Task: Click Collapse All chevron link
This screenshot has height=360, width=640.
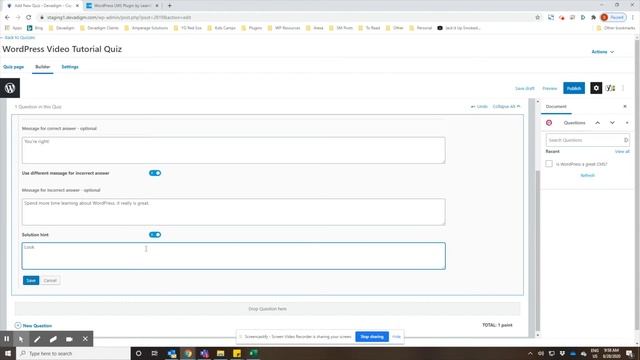Action: tap(506, 107)
